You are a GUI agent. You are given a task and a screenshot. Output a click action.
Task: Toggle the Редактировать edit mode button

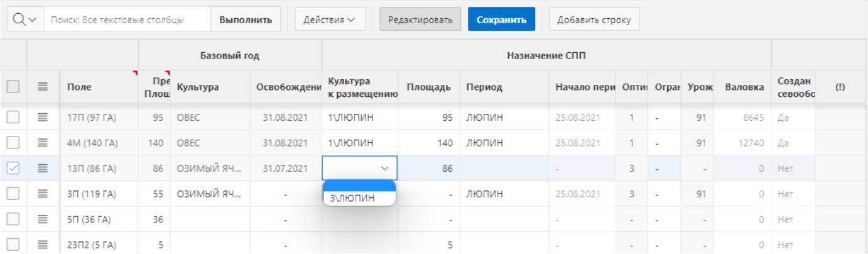click(x=420, y=19)
